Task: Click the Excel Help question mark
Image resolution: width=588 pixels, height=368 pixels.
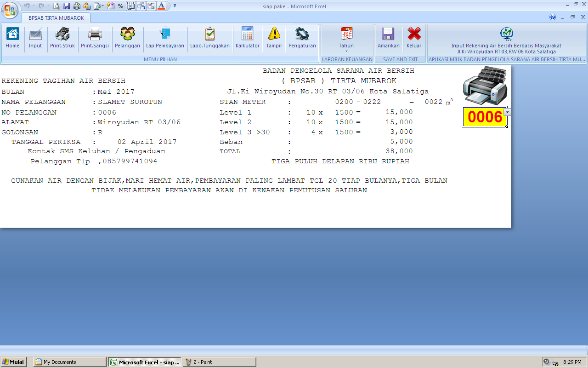Action: tap(553, 17)
